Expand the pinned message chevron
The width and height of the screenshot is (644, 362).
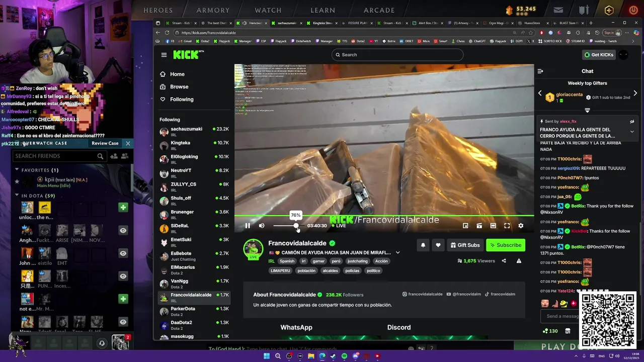pos(632,132)
